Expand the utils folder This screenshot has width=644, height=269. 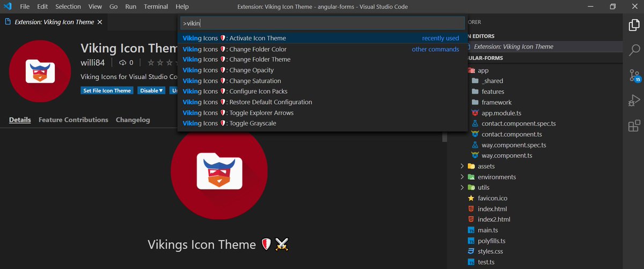[462, 187]
